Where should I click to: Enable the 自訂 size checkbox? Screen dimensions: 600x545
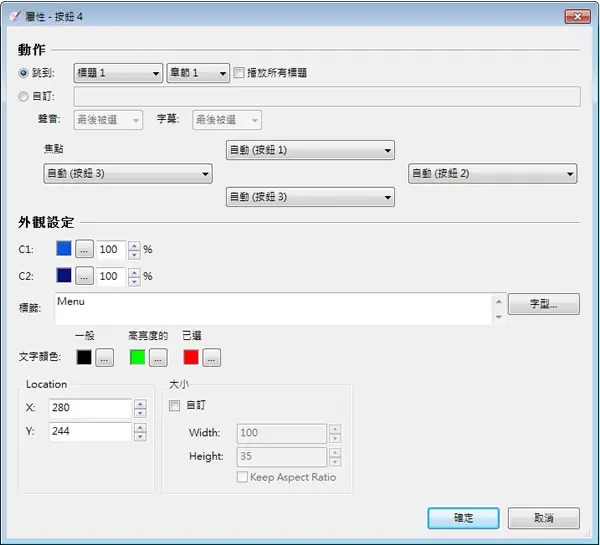(x=174, y=405)
